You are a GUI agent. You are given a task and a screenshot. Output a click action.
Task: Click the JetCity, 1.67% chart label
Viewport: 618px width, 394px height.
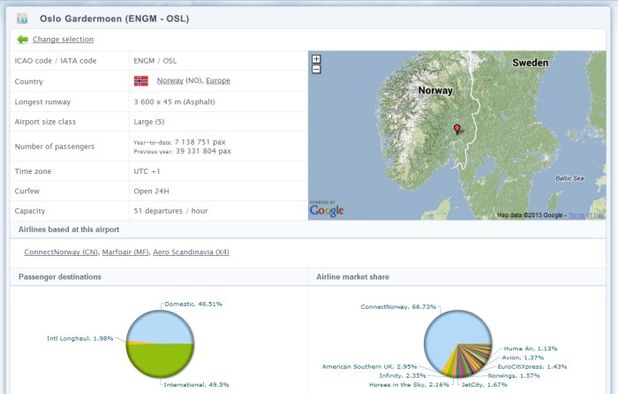(484, 385)
